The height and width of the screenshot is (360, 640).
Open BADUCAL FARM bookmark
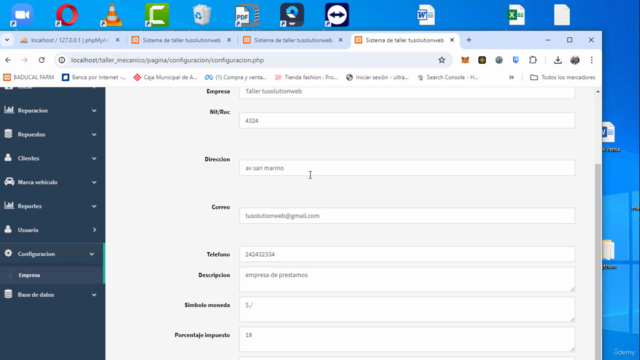tap(29, 77)
